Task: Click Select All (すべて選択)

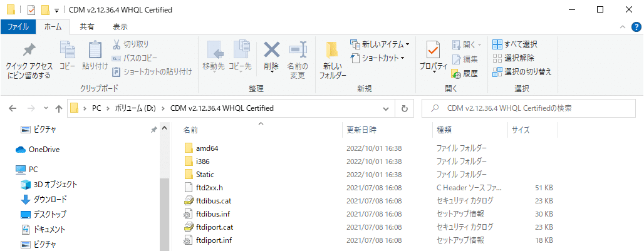Action: (x=515, y=44)
